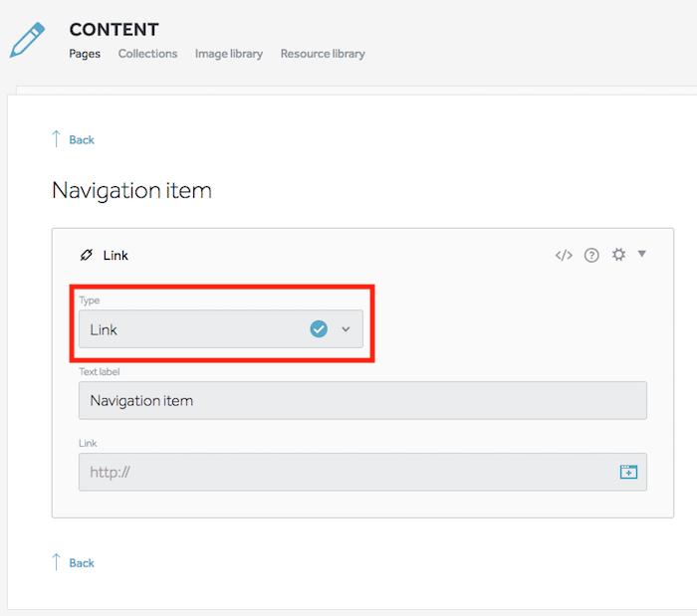
Task: Click the CONTENT section title
Action: 114,30
